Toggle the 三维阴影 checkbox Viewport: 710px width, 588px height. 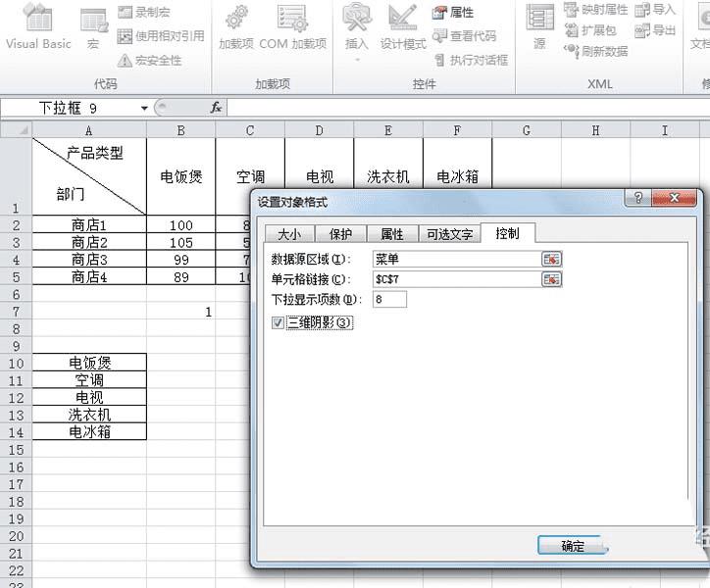click(278, 322)
